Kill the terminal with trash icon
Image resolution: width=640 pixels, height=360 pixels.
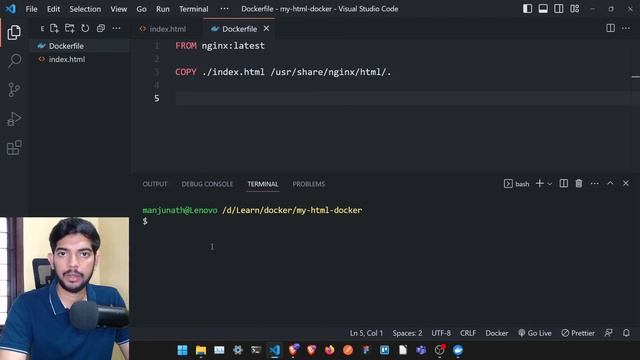(x=579, y=184)
